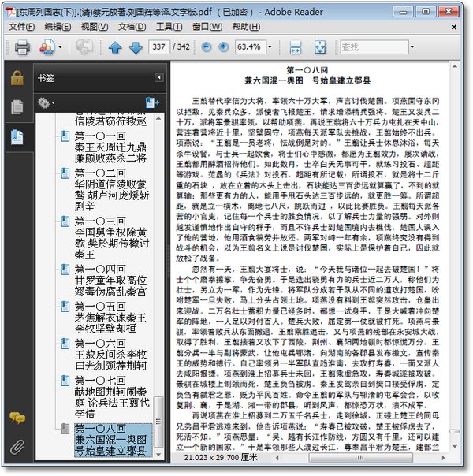Screen dimensions: 473x476
Task: Click the document vertical scrollbar thumb
Action: (x=455, y=431)
